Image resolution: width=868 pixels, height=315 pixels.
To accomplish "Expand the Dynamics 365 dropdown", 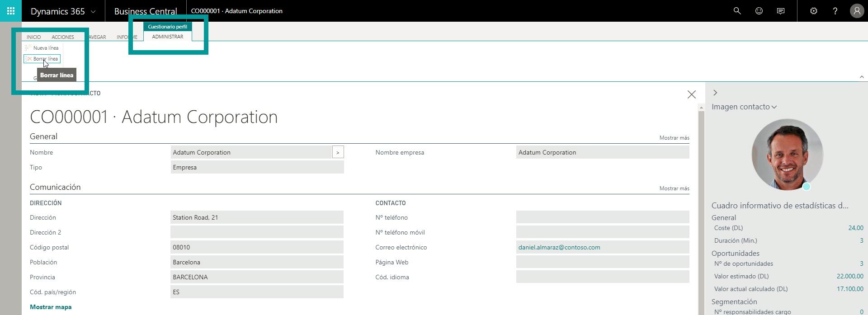I will [x=93, y=11].
